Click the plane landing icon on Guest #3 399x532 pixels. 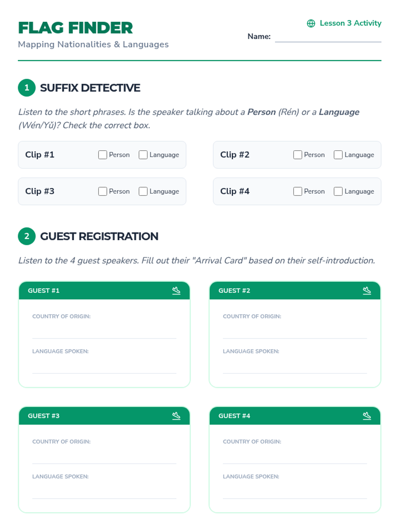coord(176,416)
